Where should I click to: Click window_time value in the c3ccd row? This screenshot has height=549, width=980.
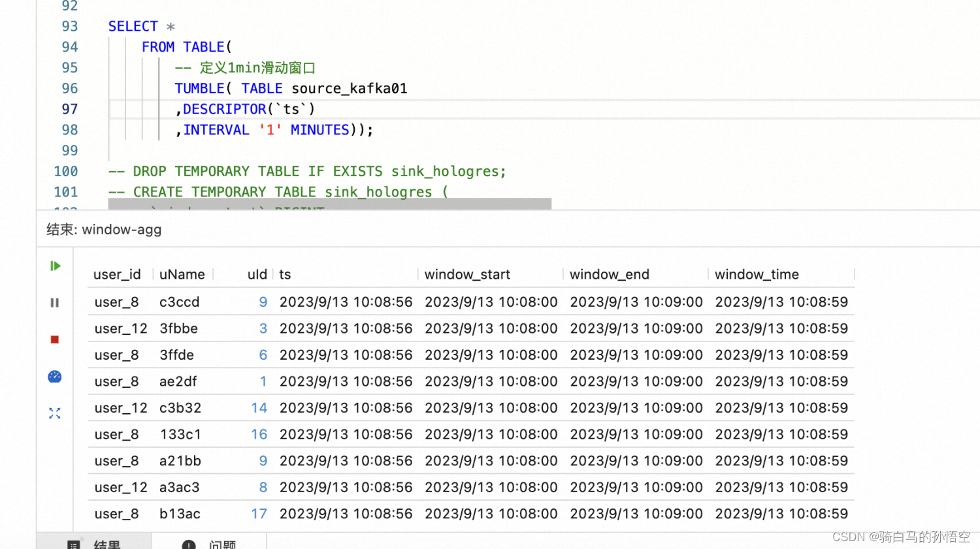coord(781,302)
